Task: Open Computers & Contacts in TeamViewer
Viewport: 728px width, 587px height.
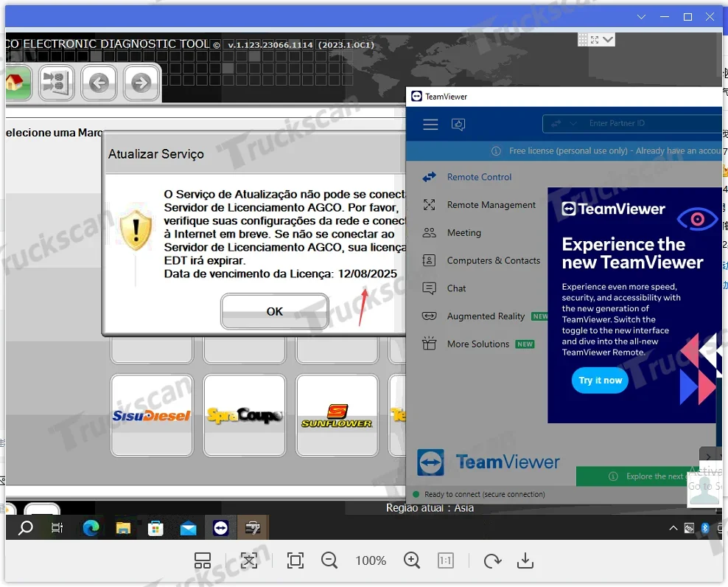Action: tap(493, 261)
